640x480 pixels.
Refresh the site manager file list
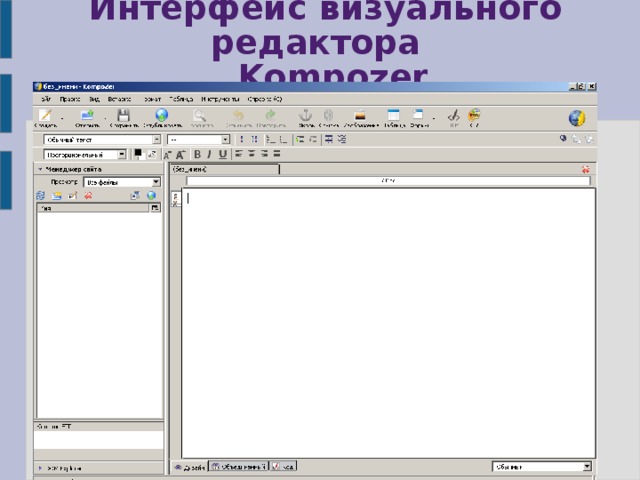(x=40, y=196)
